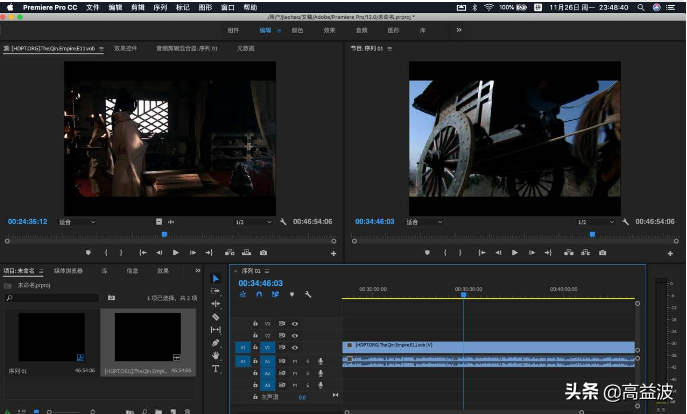This screenshot has width=687, height=414.
Task: Solo audio track A1
Action: [x=308, y=361]
